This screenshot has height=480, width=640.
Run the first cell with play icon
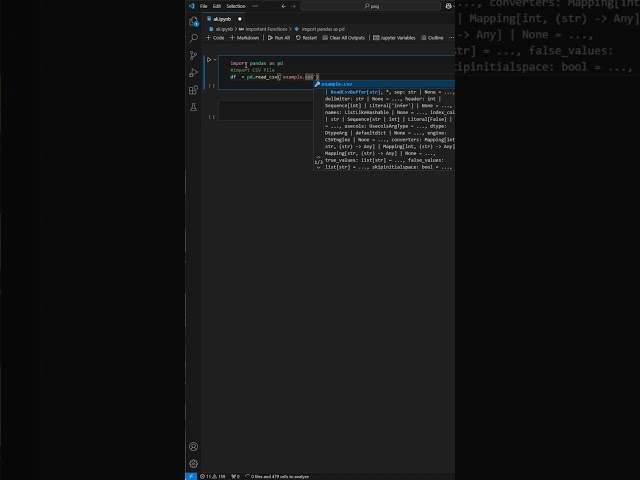(x=209, y=60)
